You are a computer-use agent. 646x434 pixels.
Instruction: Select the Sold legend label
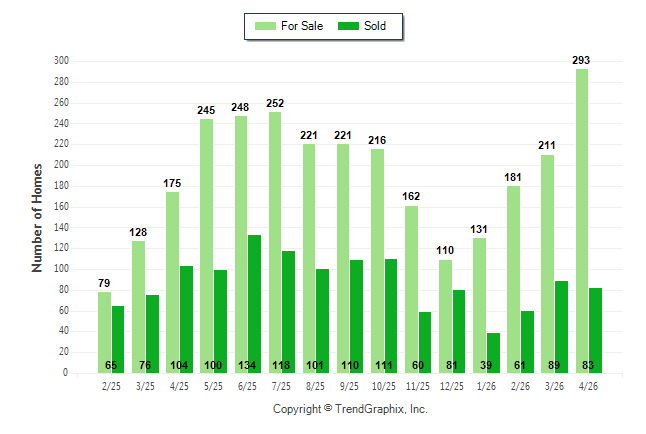(x=375, y=26)
